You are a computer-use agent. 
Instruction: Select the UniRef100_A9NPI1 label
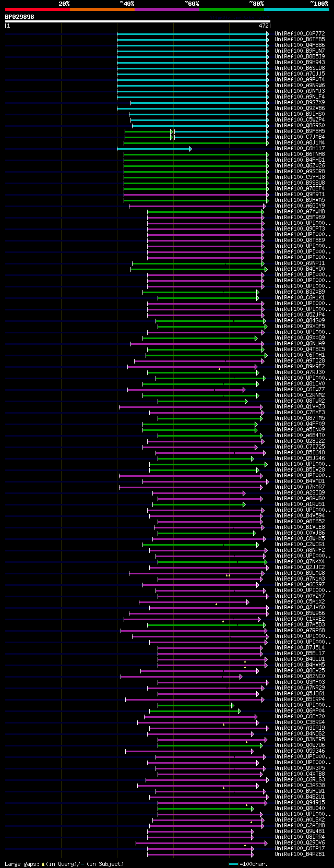[x=300, y=263]
